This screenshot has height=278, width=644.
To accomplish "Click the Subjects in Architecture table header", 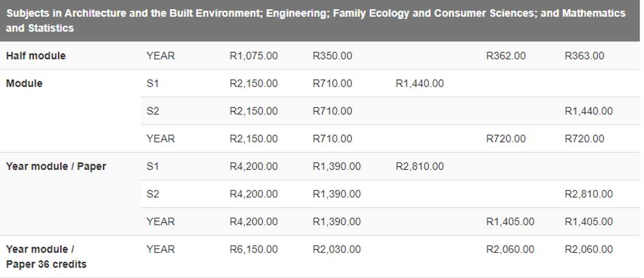I will pyautogui.click(x=316, y=20).
